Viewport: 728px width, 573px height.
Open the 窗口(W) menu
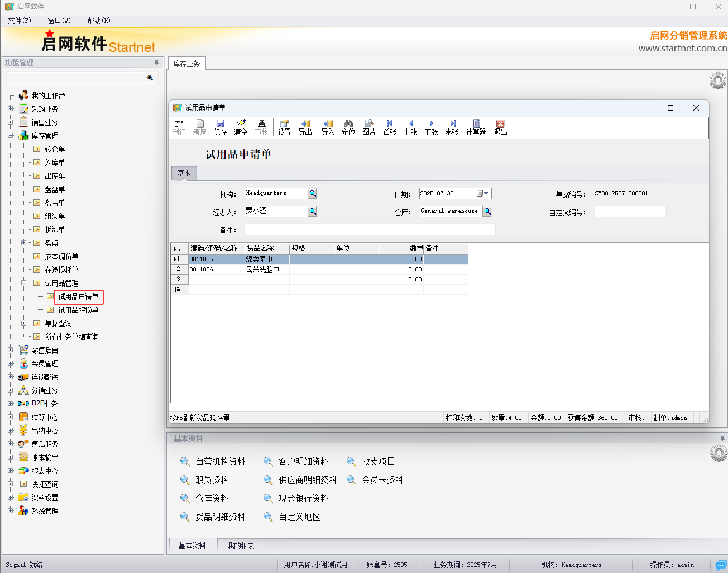pyautogui.click(x=59, y=21)
